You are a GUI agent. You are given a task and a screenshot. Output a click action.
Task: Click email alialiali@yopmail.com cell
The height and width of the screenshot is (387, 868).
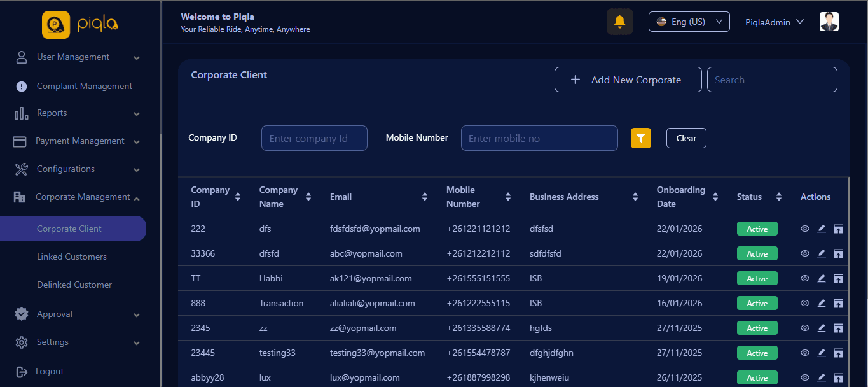372,303
